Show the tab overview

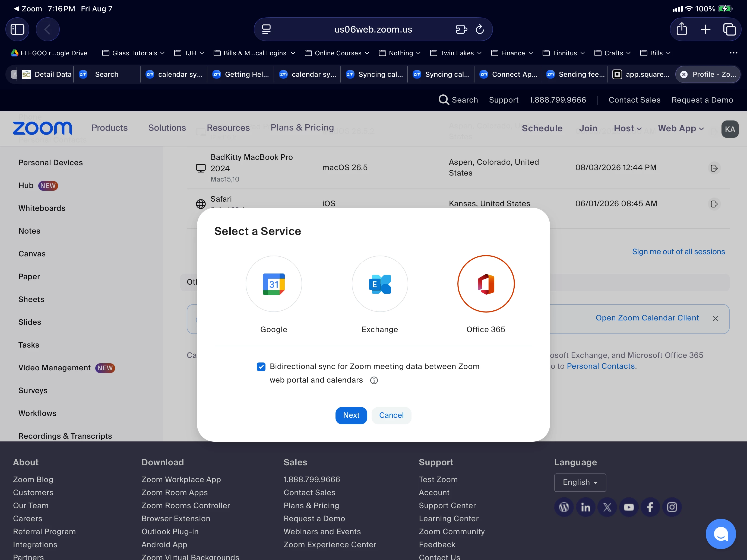point(729,29)
